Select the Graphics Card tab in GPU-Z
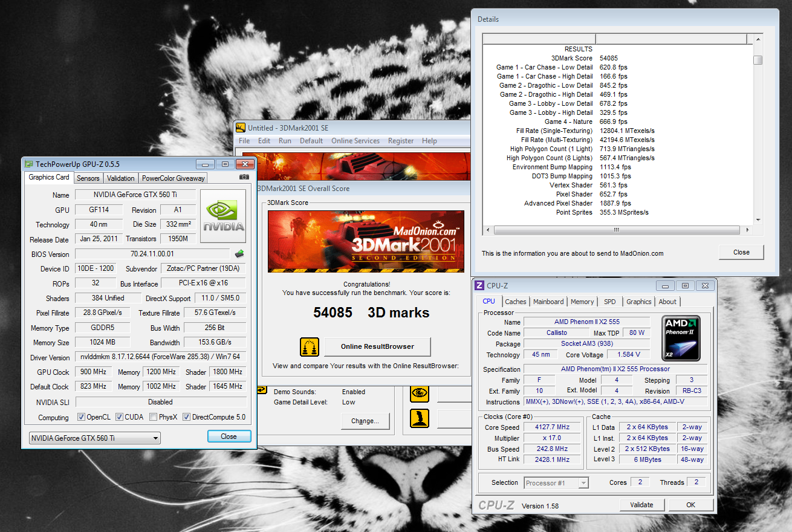 (49, 177)
